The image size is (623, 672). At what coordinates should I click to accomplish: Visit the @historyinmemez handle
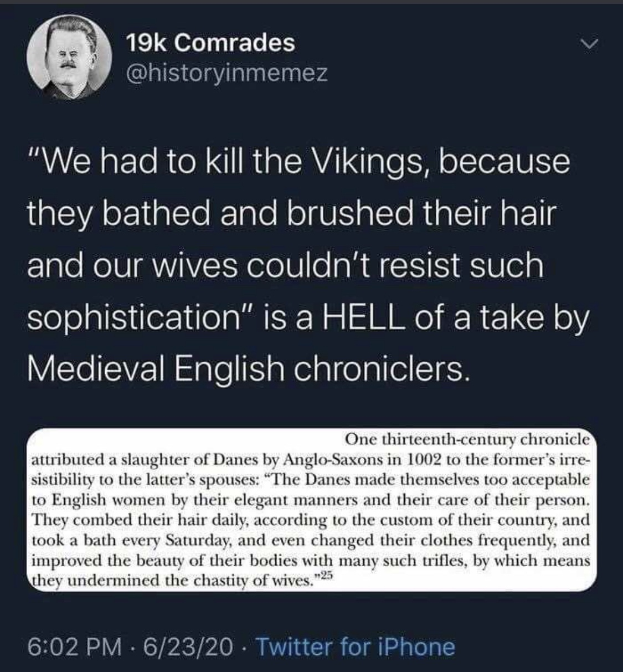(227, 73)
